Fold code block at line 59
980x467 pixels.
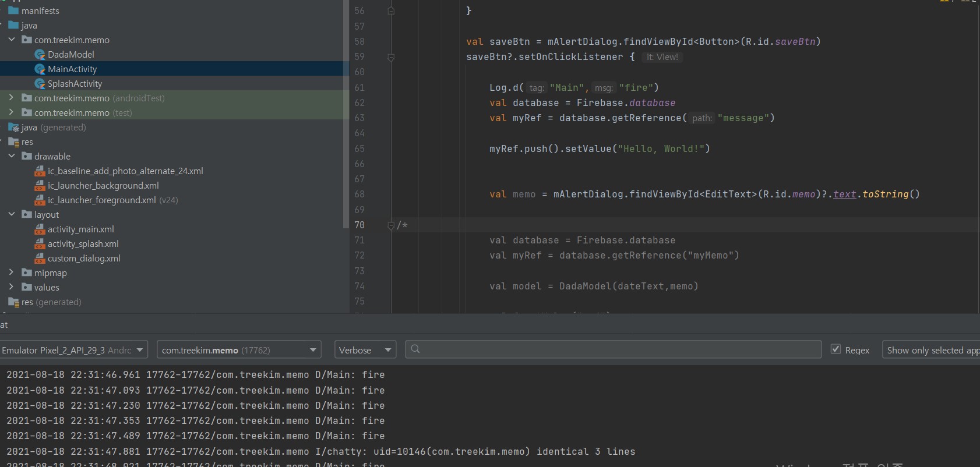pyautogui.click(x=391, y=57)
